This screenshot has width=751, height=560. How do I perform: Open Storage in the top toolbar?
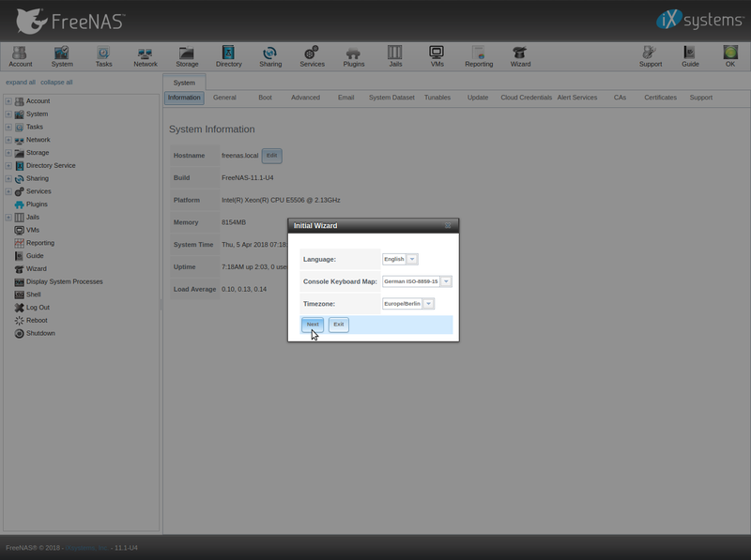point(187,56)
